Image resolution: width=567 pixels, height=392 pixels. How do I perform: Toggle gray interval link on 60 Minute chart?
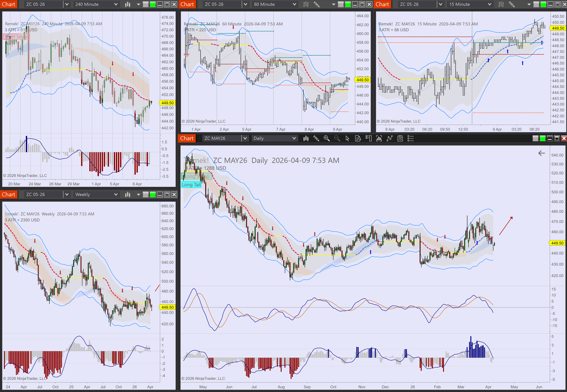tap(341, 4)
